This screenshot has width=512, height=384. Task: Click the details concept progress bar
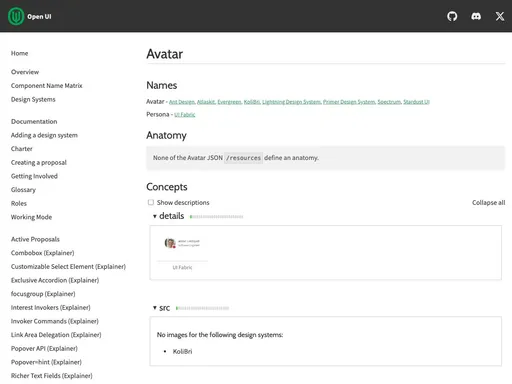click(x=216, y=217)
